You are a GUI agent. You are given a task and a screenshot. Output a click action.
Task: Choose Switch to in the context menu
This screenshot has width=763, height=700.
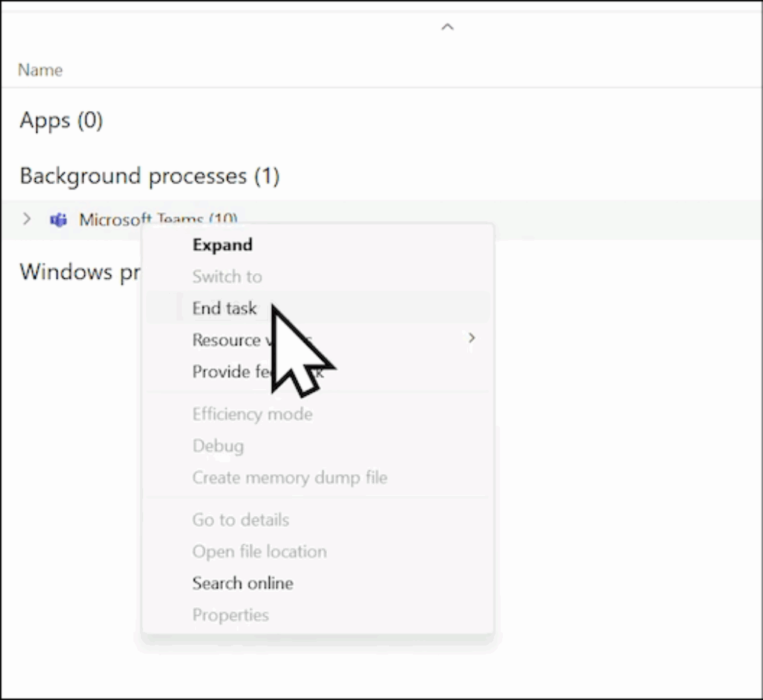pyautogui.click(x=227, y=277)
